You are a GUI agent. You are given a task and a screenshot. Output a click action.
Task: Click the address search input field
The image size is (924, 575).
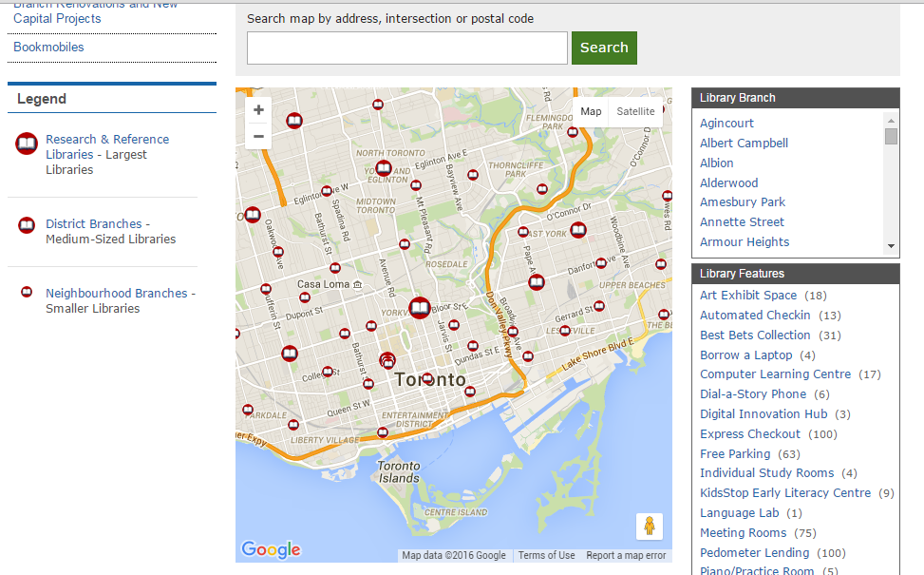point(407,48)
